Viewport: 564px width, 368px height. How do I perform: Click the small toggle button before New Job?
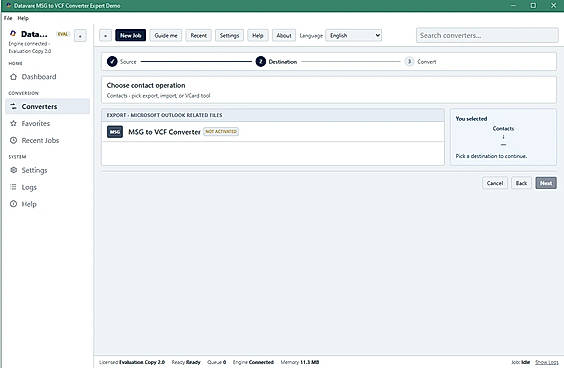105,36
